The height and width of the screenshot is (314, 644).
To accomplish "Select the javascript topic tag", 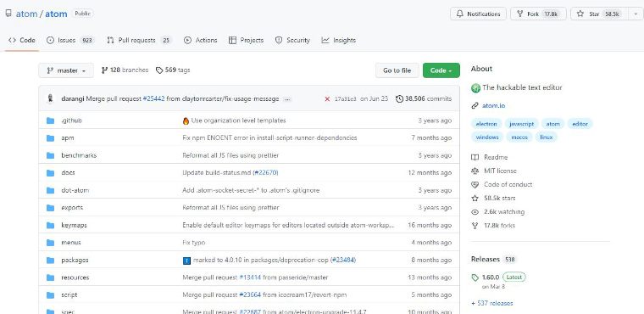I will (x=522, y=124).
